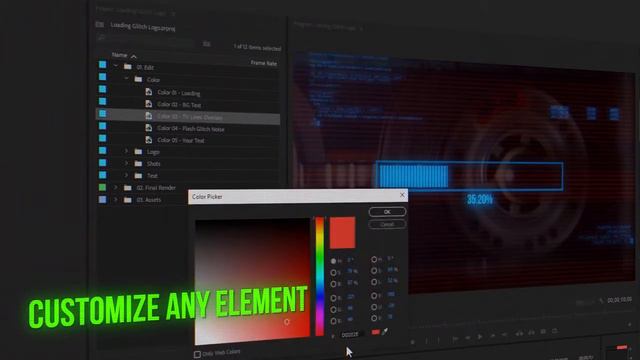
Task: Select the Loading Glitch Logo project tab
Action: (135, 11)
